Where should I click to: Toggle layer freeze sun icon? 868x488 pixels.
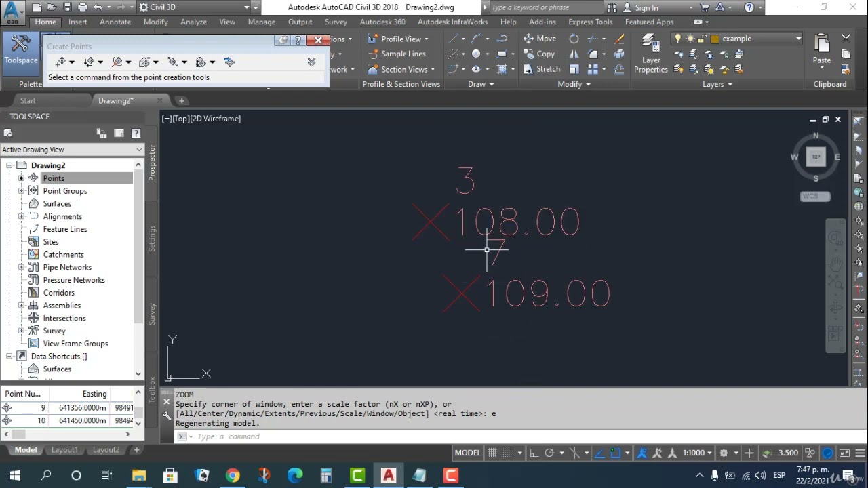pos(690,39)
